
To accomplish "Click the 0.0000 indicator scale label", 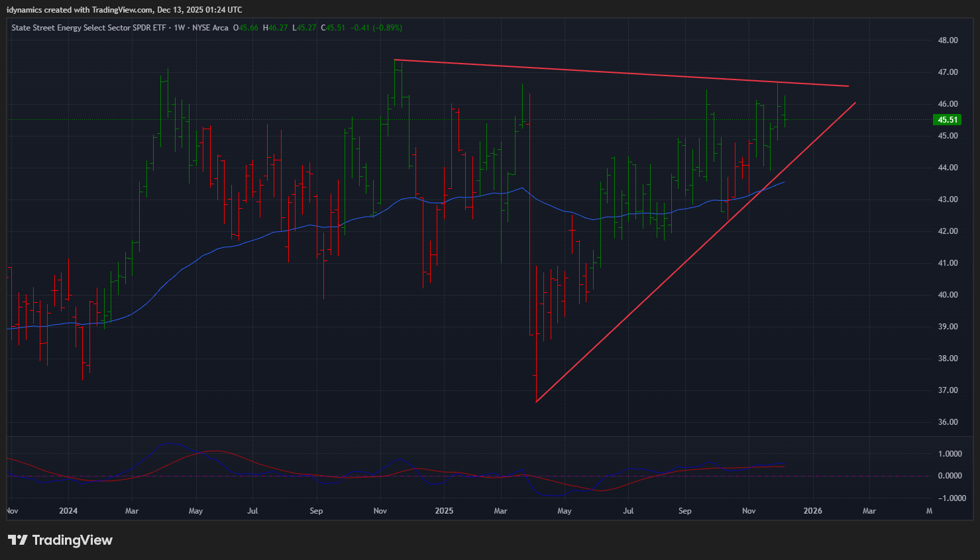I will tap(950, 476).
